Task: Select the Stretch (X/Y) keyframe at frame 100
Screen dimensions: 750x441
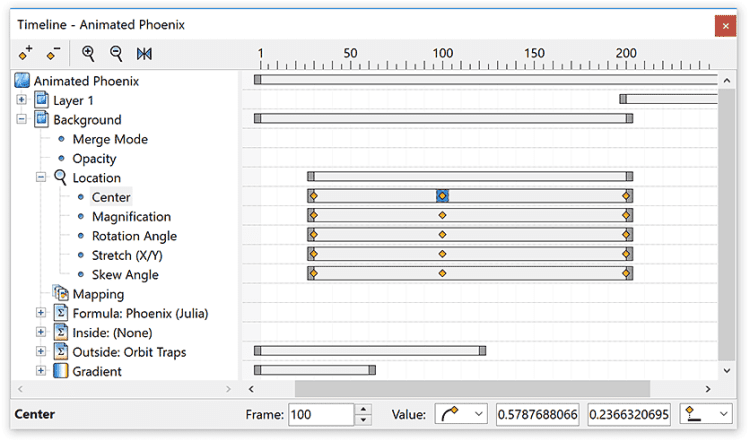Action: pos(442,254)
